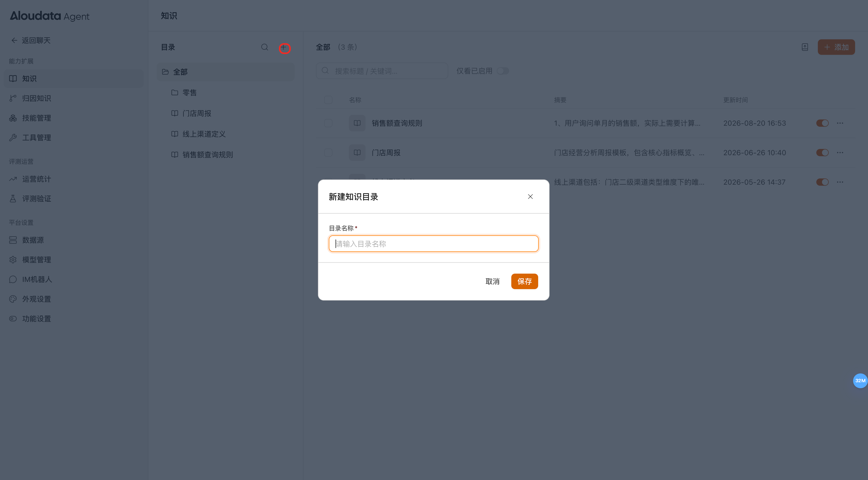This screenshot has height=480, width=868.
Task: Click the 模型管理 gear icon
Action: tap(13, 260)
